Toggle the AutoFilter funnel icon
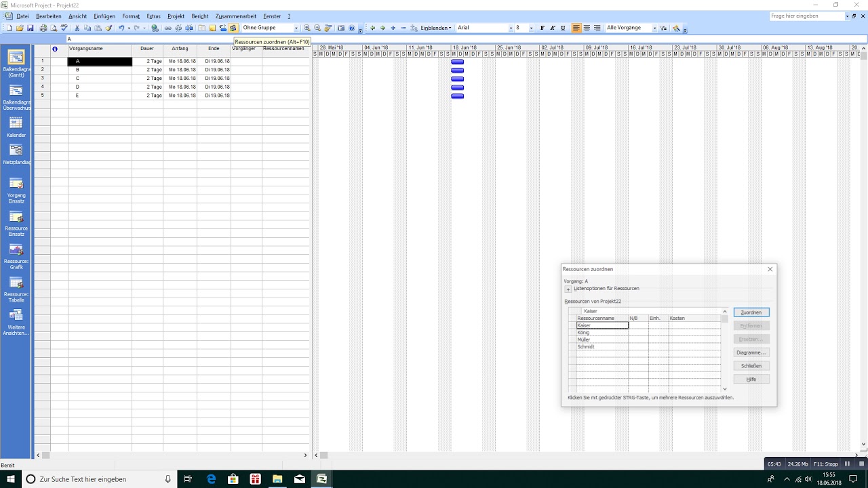The image size is (868, 488). coord(663,28)
